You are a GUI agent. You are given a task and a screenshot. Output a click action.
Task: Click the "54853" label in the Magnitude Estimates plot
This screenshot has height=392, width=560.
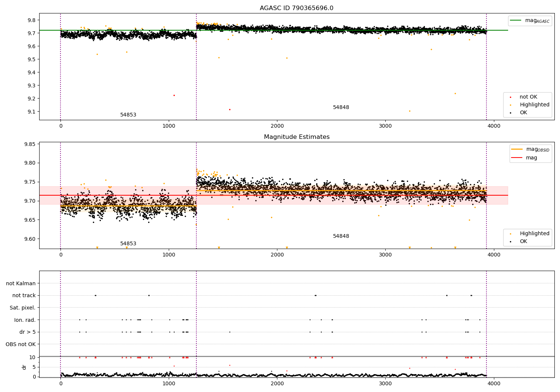128,244
